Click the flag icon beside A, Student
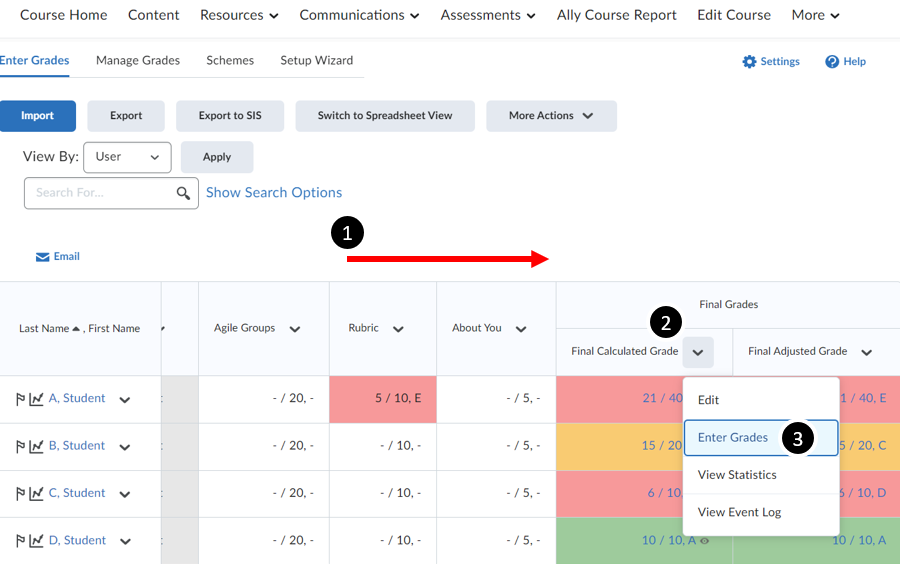This screenshot has width=900, height=564. [x=20, y=399]
